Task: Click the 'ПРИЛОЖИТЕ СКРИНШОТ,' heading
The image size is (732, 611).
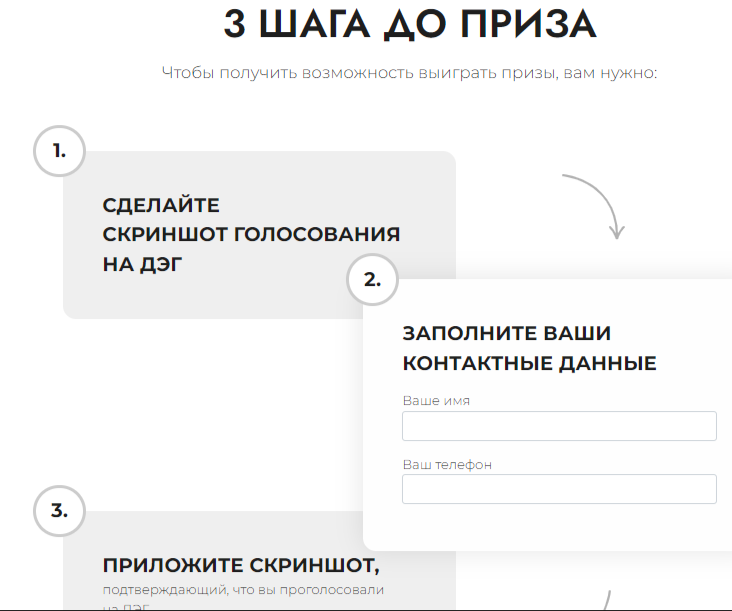Action: 241,565
